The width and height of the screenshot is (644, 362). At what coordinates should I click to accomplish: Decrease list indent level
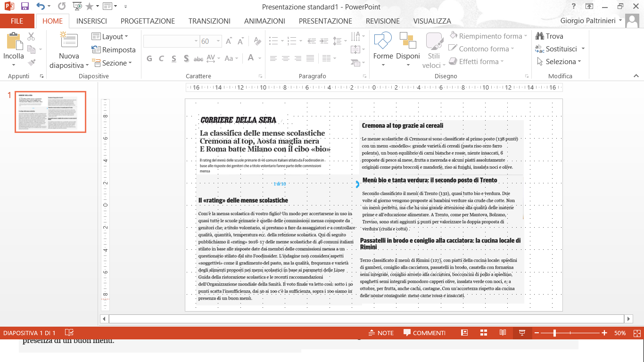click(x=312, y=41)
